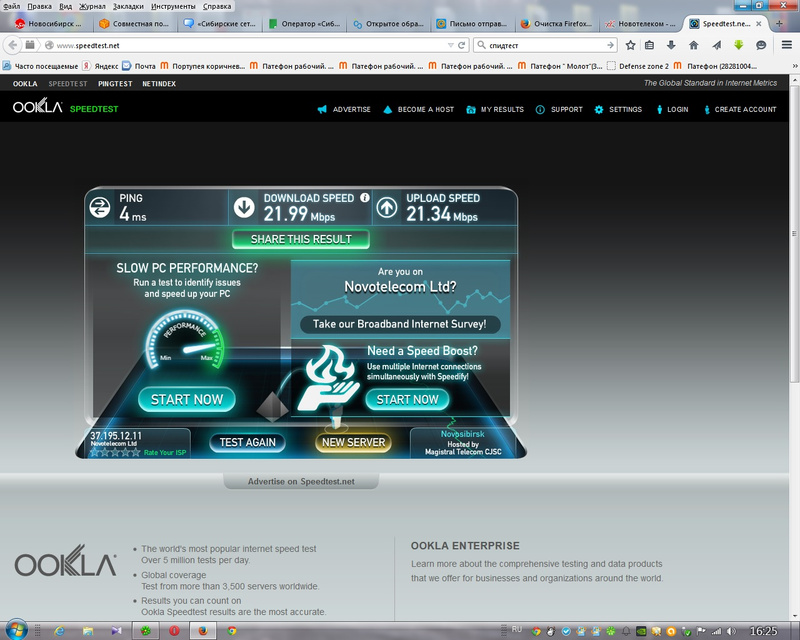The image size is (800, 640).
Task: Click the paper plane send icon in toolbar
Action: 716,45
